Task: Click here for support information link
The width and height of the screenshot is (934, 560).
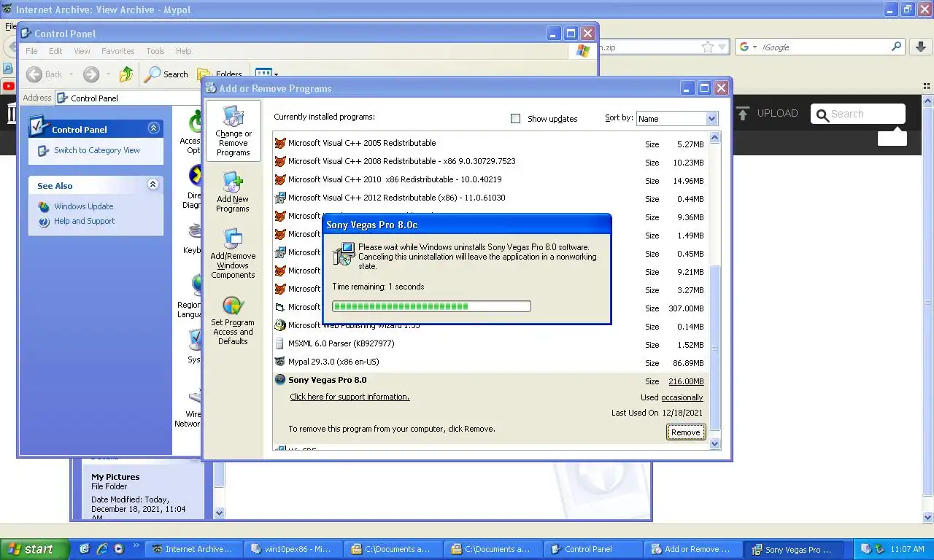Action: [x=350, y=397]
